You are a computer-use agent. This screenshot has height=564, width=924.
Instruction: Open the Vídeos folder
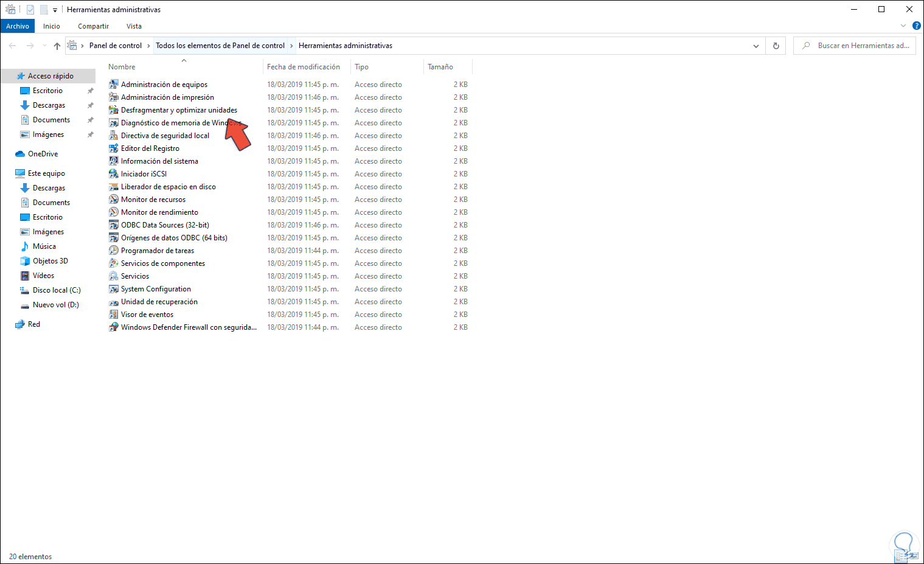coord(43,276)
